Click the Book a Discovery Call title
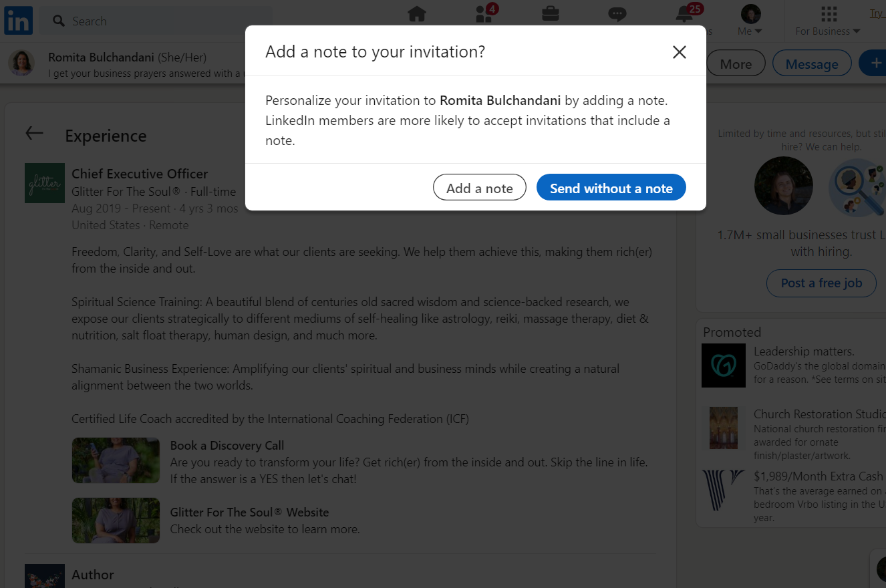 pos(227,445)
